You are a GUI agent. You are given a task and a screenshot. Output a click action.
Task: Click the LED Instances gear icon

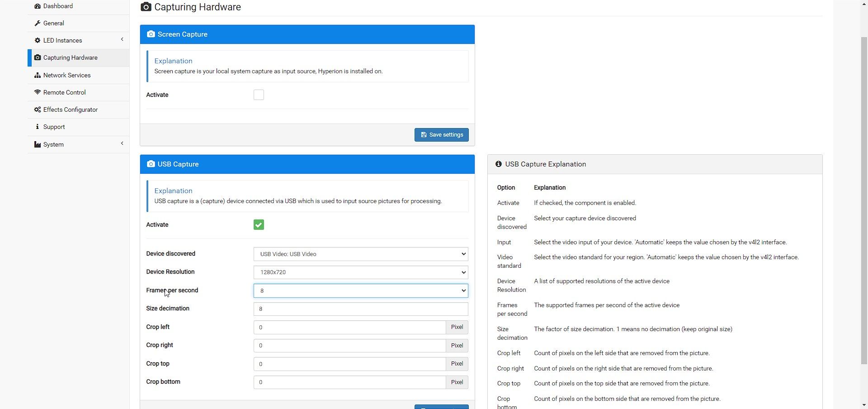click(38, 41)
